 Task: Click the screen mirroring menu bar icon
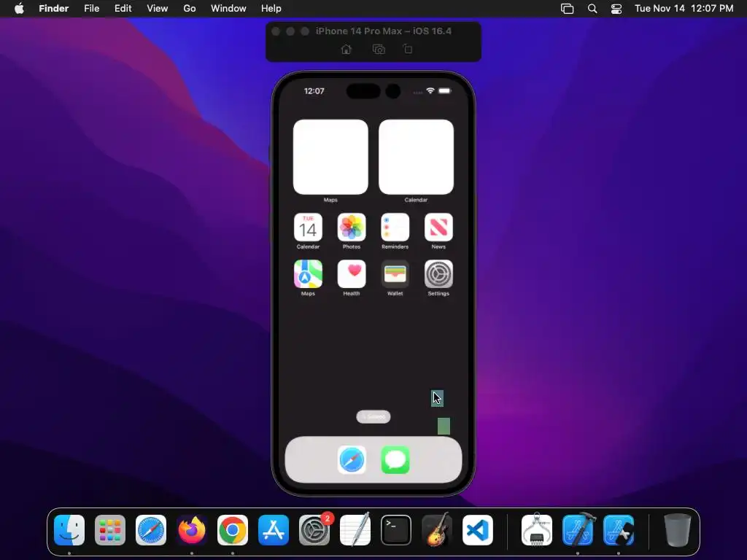tap(567, 8)
